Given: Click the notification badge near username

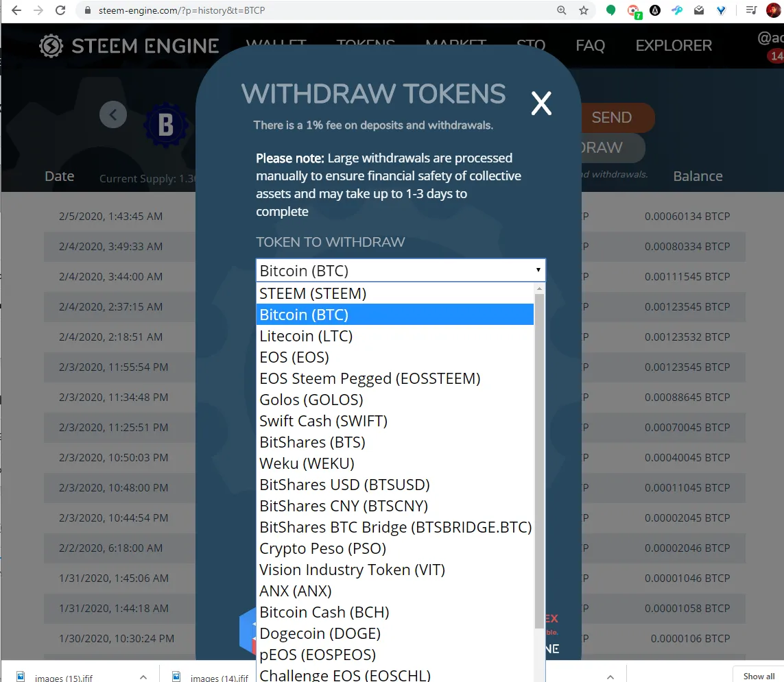Looking at the screenshot, I should [776, 56].
